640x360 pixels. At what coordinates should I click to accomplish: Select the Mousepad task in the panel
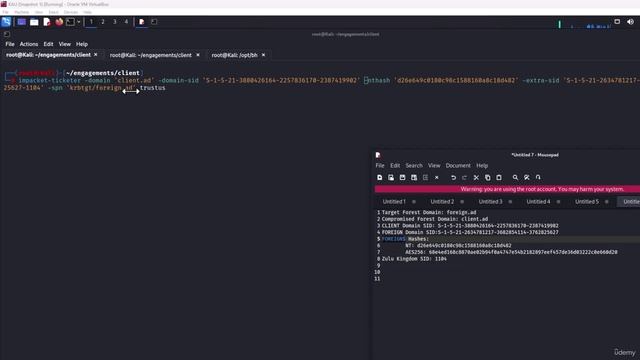(x=142, y=22)
